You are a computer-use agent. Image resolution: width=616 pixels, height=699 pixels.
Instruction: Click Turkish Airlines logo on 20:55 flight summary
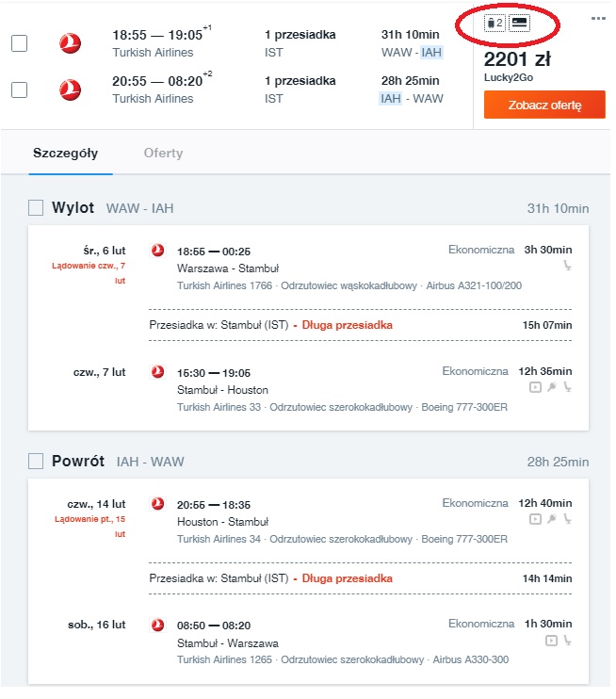coord(71,89)
